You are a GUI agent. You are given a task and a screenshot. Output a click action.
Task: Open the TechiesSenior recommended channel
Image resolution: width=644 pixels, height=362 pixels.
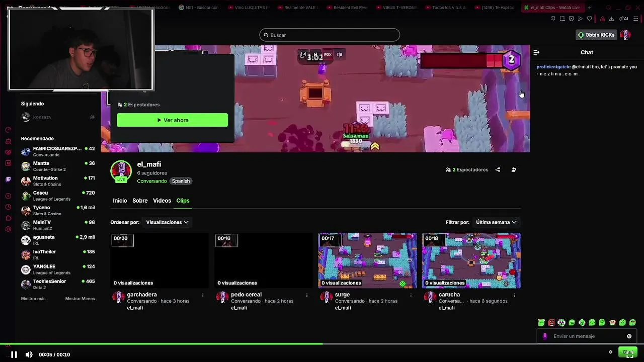tap(58, 284)
